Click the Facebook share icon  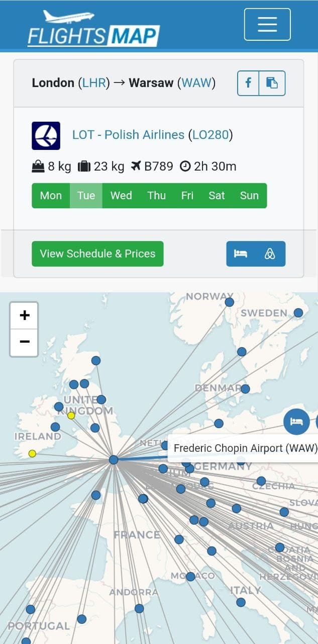(248, 83)
